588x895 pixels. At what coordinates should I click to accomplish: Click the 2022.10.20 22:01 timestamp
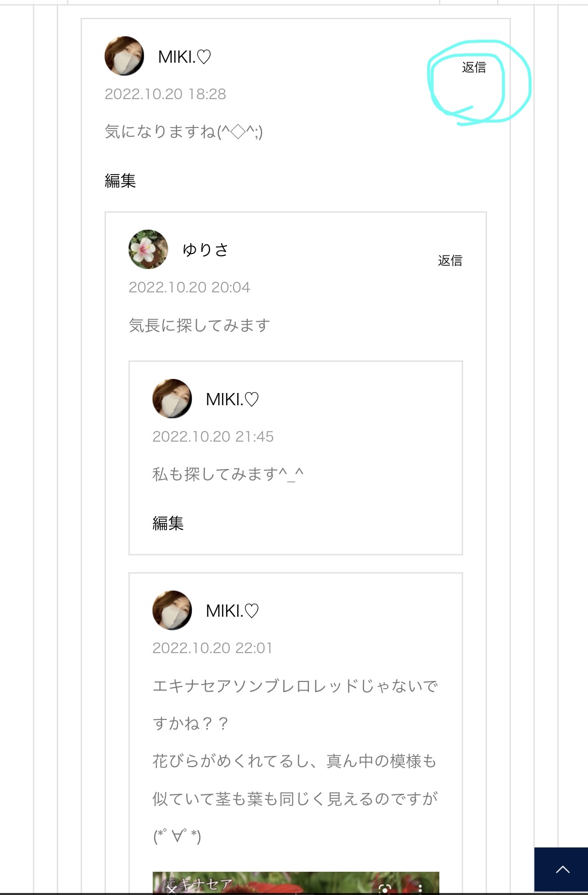click(212, 648)
